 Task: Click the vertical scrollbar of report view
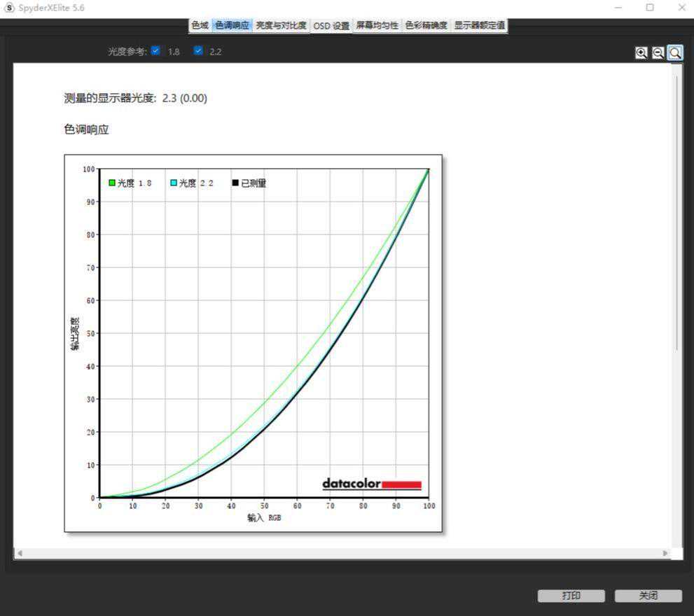[x=676, y=210]
